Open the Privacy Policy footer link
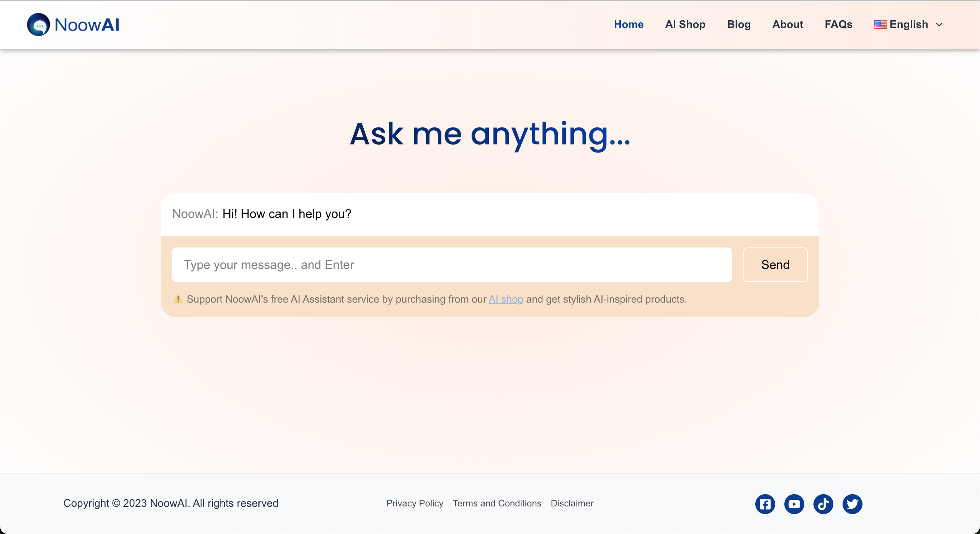This screenshot has width=980, height=534. (415, 503)
